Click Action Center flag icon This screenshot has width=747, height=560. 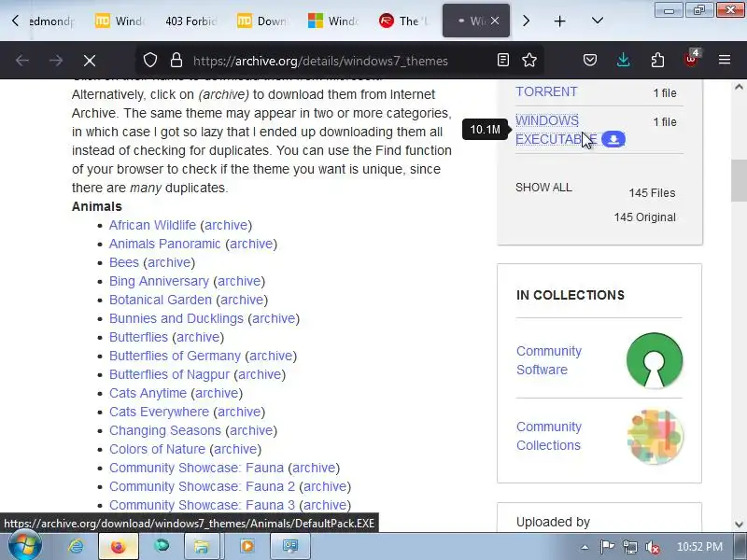[x=607, y=547]
